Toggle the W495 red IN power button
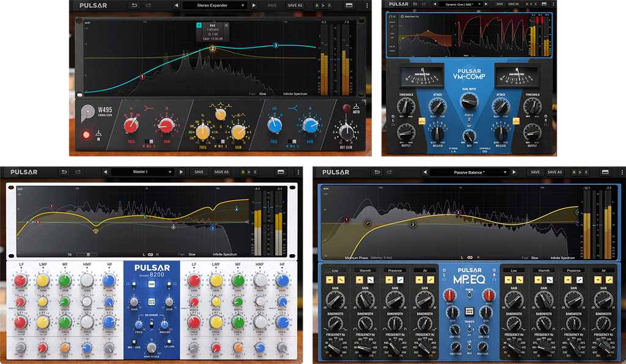 86,134
